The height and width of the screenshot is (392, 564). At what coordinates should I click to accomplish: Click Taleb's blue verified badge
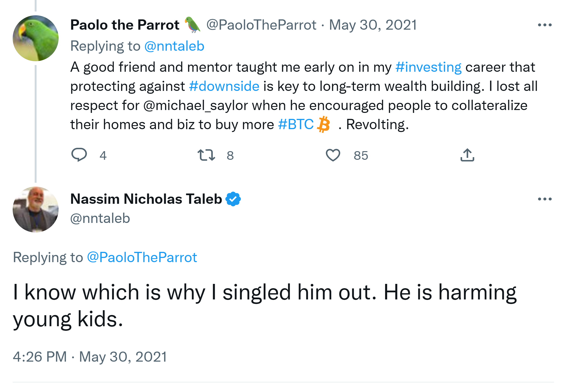click(x=233, y=199)
